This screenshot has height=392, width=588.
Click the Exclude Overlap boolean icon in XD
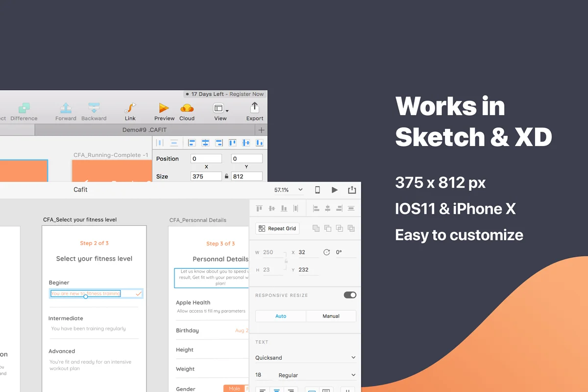(x=351, y=228)
